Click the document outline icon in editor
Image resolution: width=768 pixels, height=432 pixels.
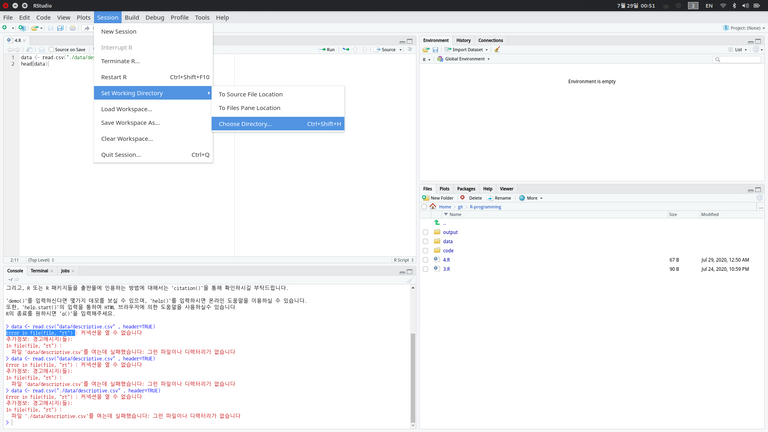(x=410, y=49)
